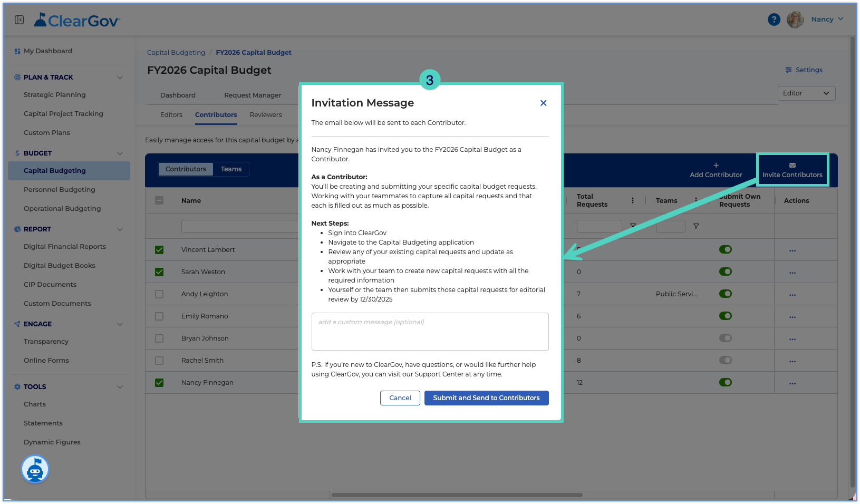The height and width of the screenshot is (504, 860).
Task: Toggle Submit Own Requests for Bryan Johnson
Action: click(x=725, y=338)
